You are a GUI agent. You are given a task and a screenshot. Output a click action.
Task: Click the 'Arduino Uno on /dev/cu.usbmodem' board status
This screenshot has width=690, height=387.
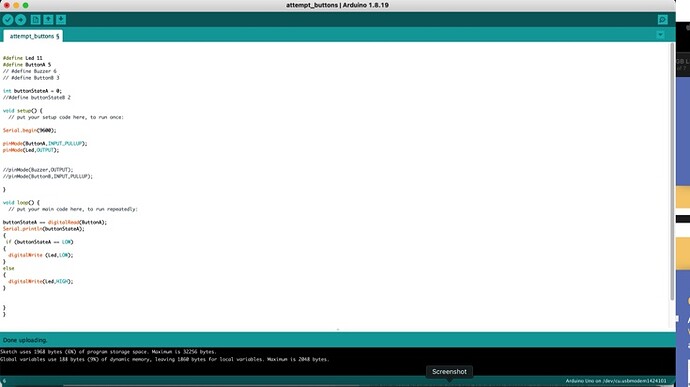coord(616,381)
